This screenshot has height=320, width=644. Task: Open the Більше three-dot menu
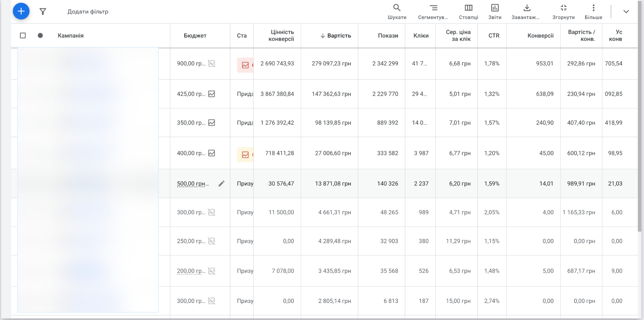[593, 12]
